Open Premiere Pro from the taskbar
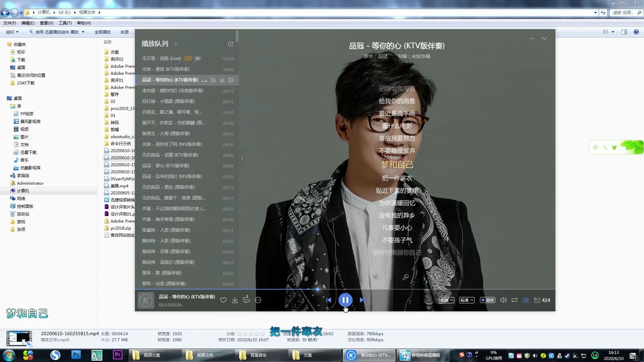The height and width of the screenshot is (362, 644). click(x=118, y=355)
